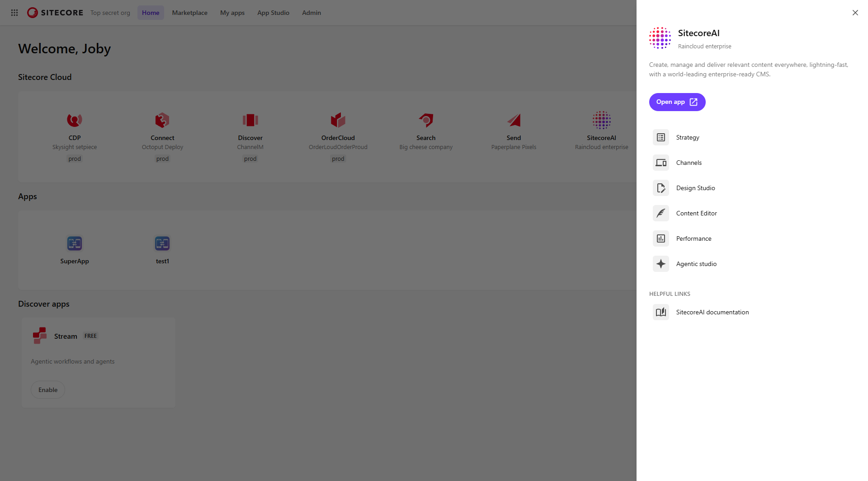Switch to My apps tab
The image size is (868, 481).
tap(232, 13)
